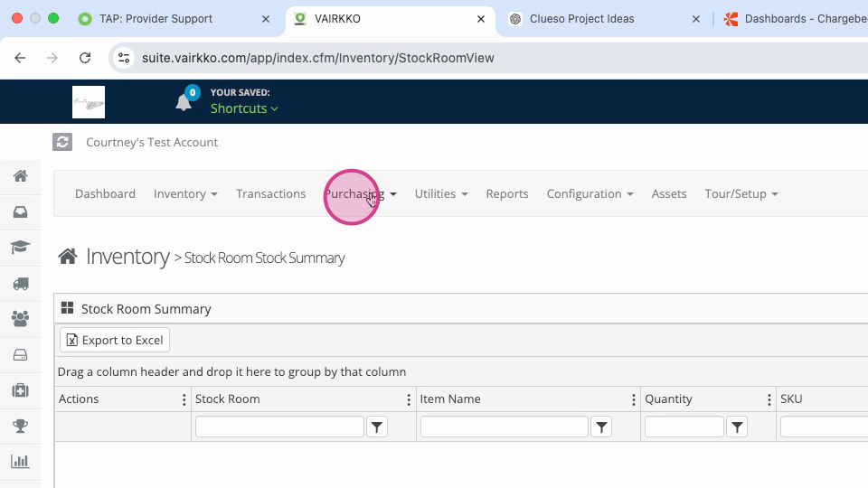The image size is (868, 488).
Task: Reload the page in browser
Action: [85, 58]
